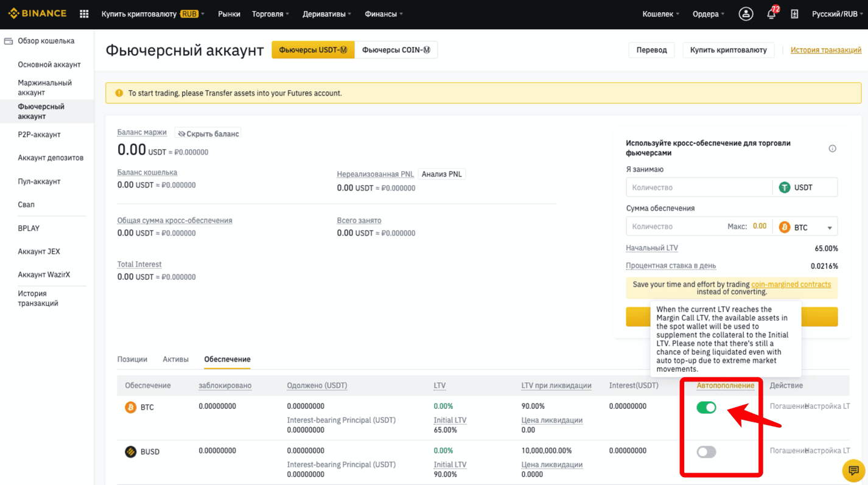
Task: Click the BTC icon in collateral table
Action: coord(130,407)
